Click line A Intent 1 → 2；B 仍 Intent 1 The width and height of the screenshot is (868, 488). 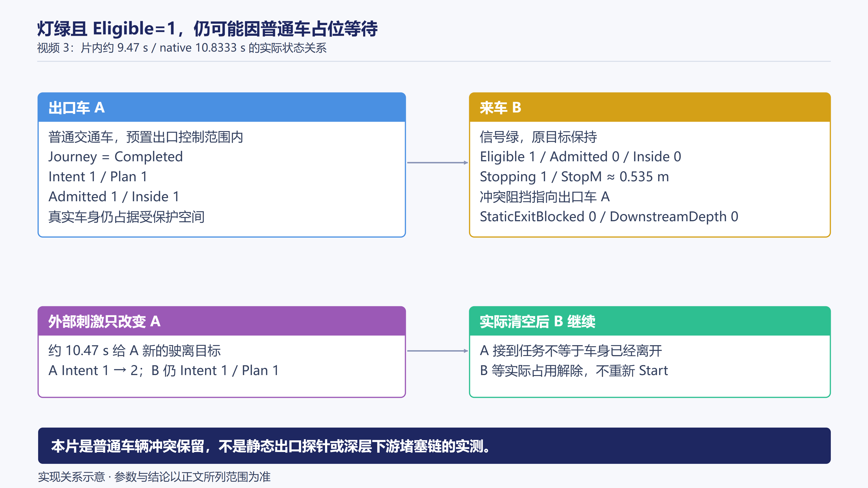[164, 371]
